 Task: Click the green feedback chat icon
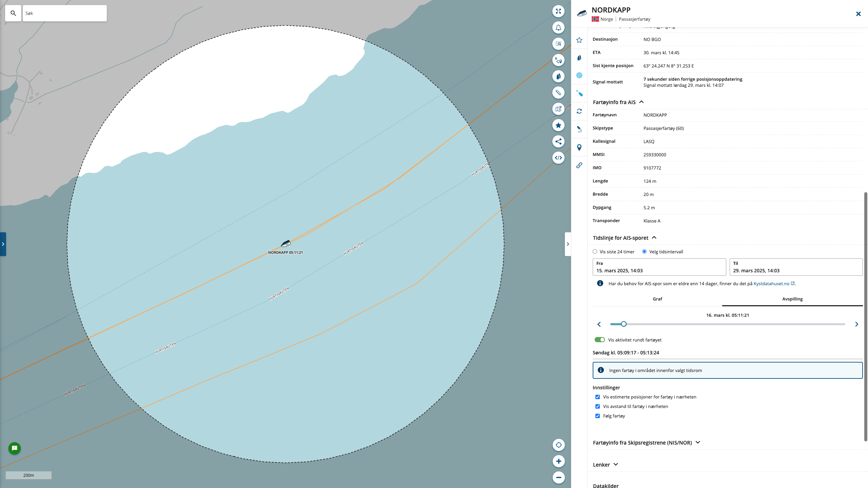coord(15,448)
